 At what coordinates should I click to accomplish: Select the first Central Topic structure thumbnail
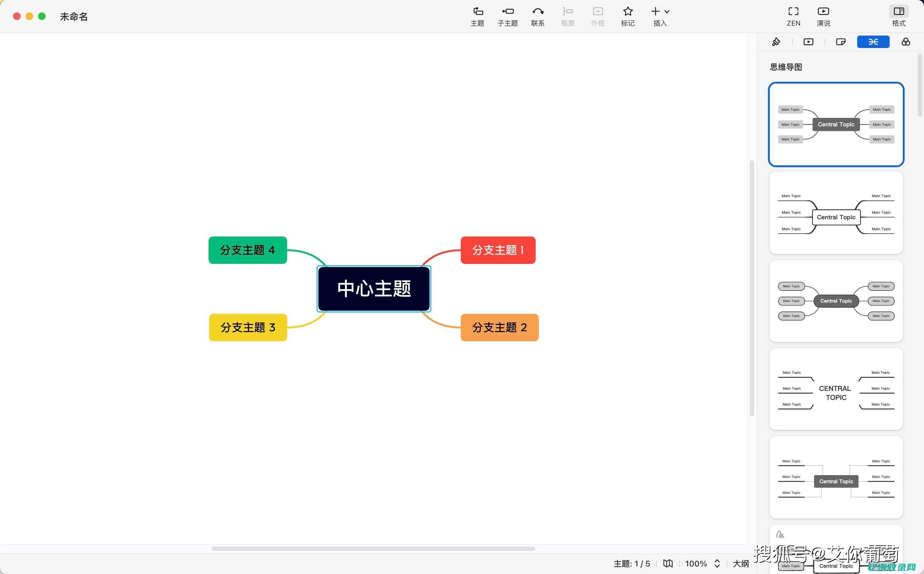[836, 124]
